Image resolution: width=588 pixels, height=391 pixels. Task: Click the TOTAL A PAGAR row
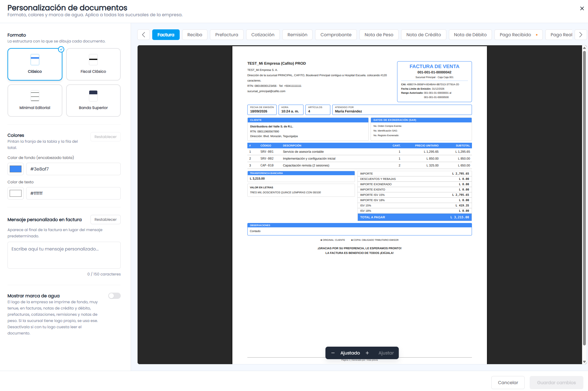[415, 217]
